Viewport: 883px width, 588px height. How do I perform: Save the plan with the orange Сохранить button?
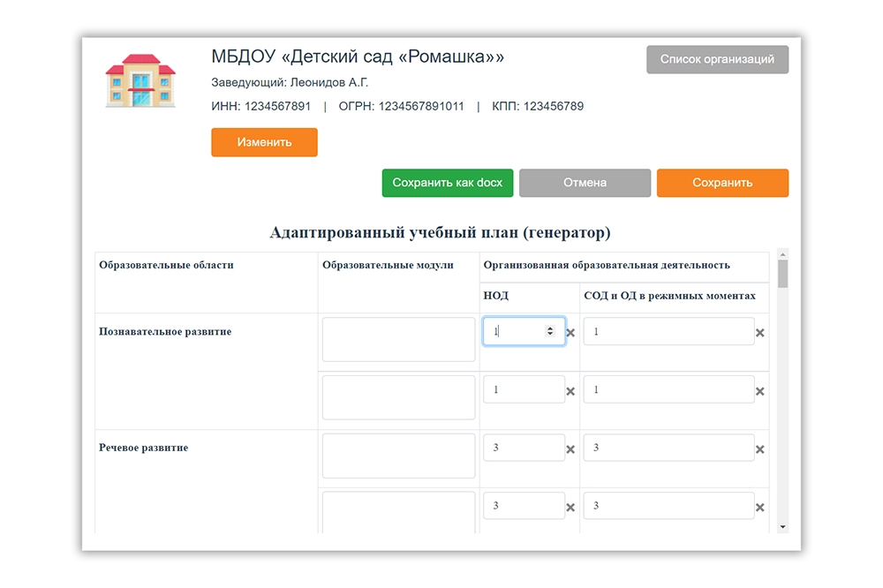click(x=722, y=183)
